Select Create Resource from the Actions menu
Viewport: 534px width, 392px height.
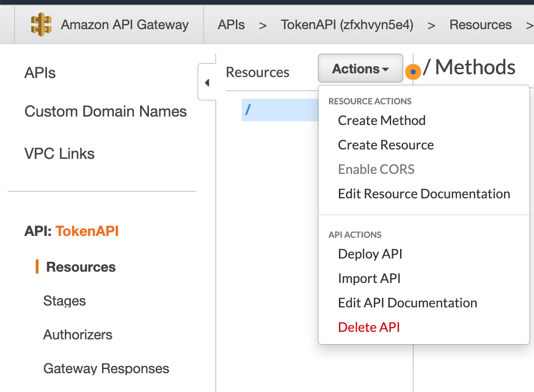(385, 145)
